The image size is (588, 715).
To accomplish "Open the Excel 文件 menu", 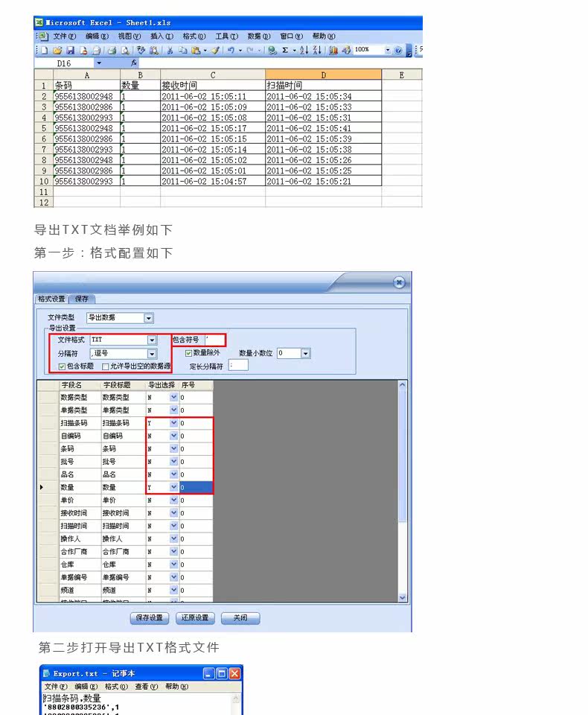I will coord(64,36).
